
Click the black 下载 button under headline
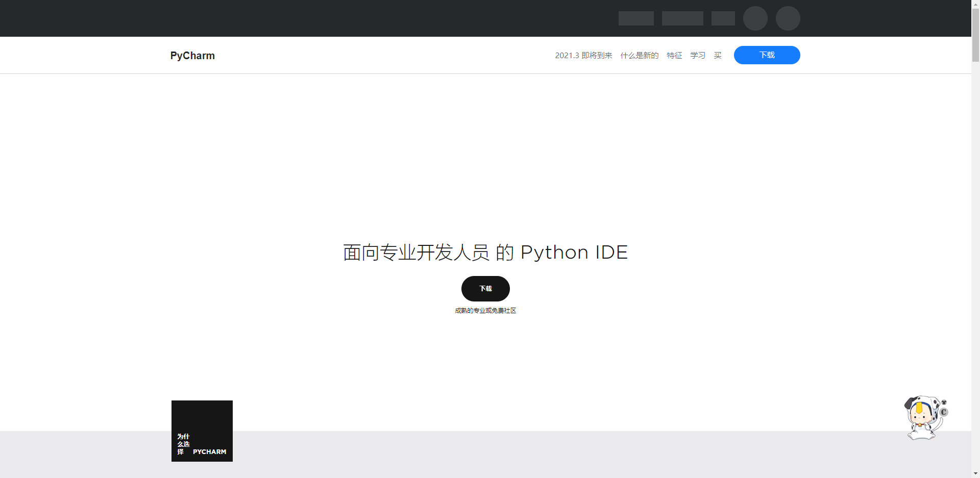coord(485,289)
